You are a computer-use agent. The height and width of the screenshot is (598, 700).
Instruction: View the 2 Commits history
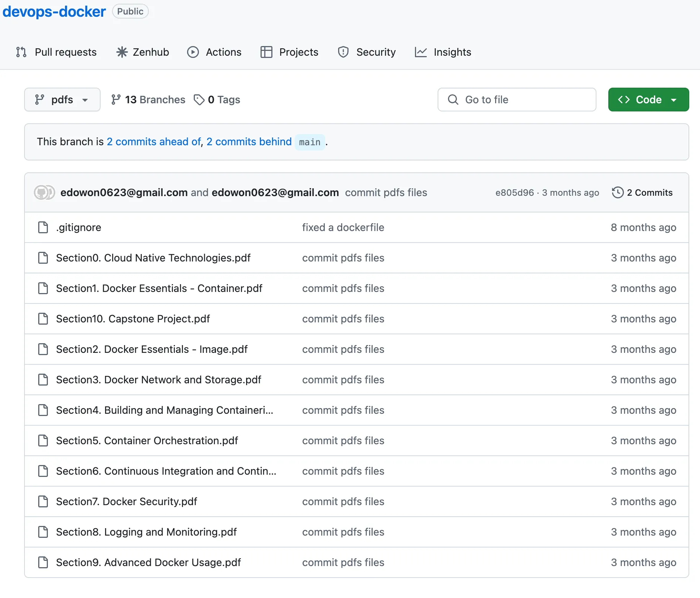tap(642, 192)
